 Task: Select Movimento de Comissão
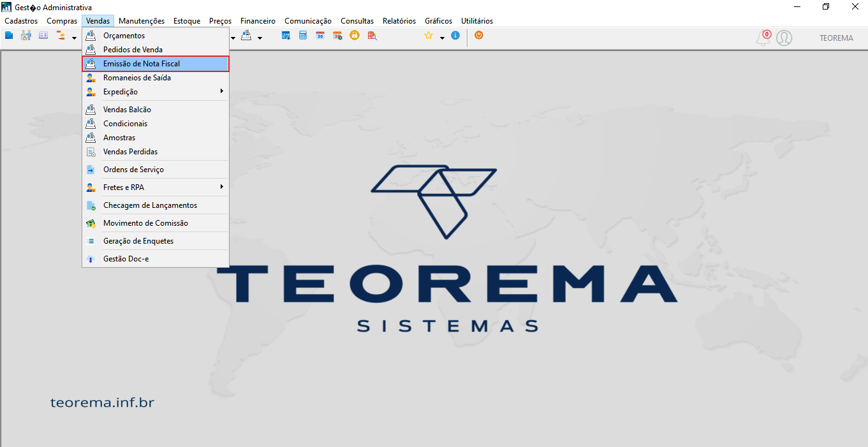pos(156,223)
